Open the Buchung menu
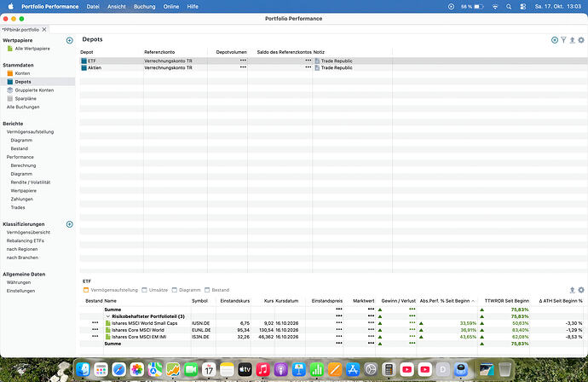Viewport: 588px width, 382px height. [x=144, y=6]
